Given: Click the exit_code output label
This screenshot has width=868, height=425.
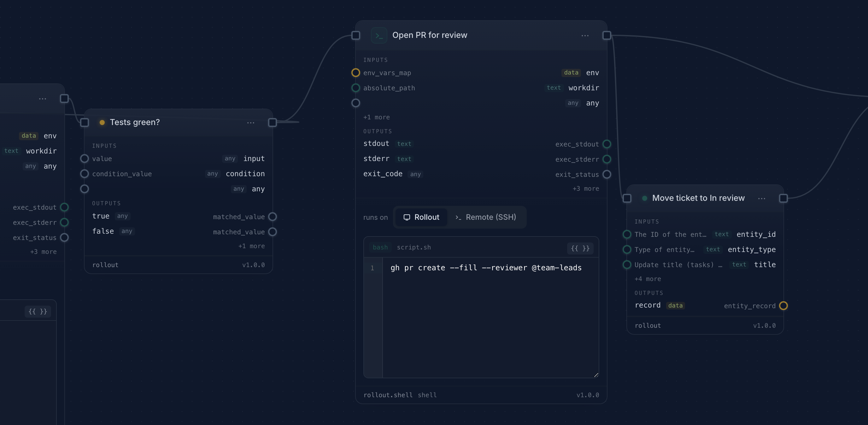Looking at the screenshot, I should (383, 174).
